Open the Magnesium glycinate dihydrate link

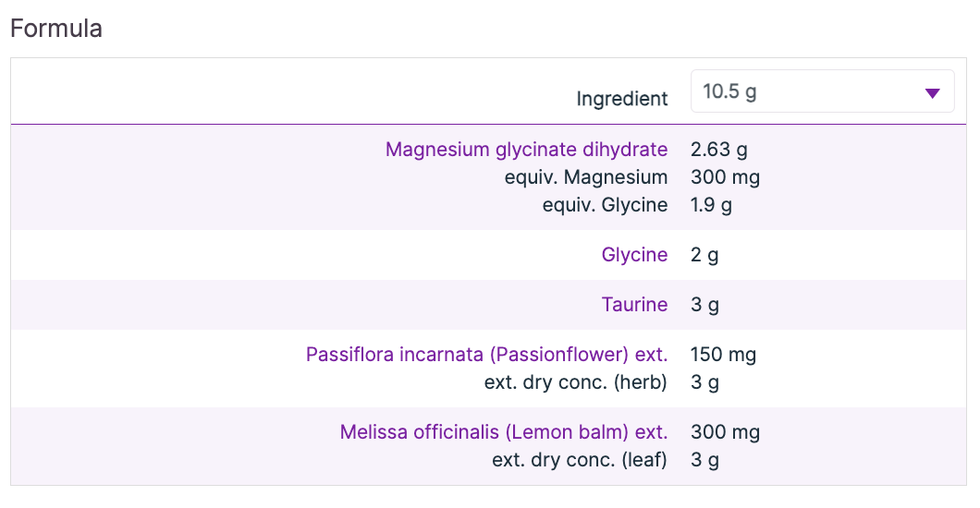click(526, 150)
